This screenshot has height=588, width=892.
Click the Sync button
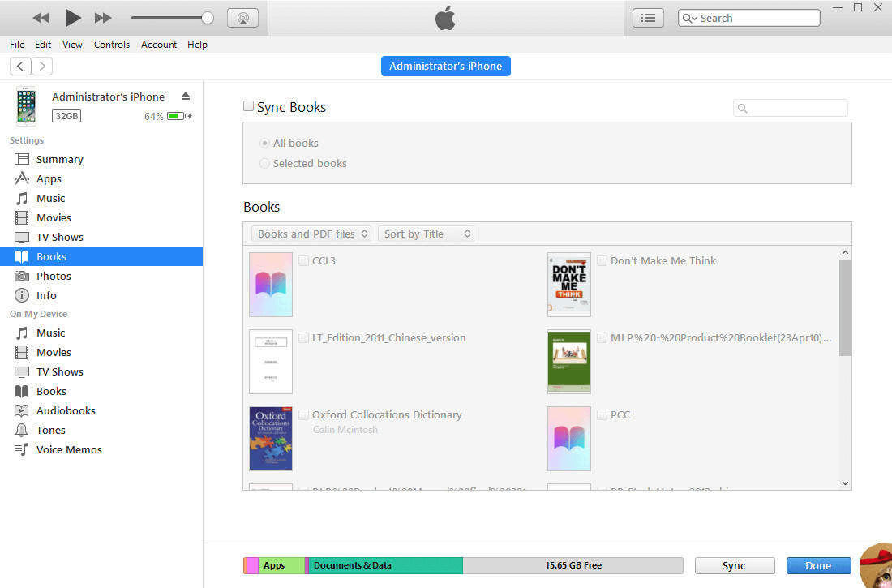[734, 566]
